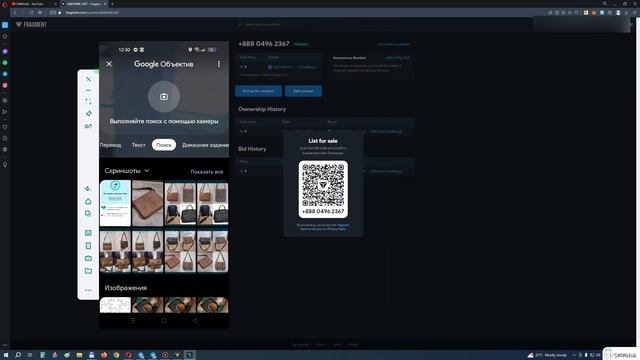Tap the Android back navigation button
640x360 pixels.
[x=196, y=321]
